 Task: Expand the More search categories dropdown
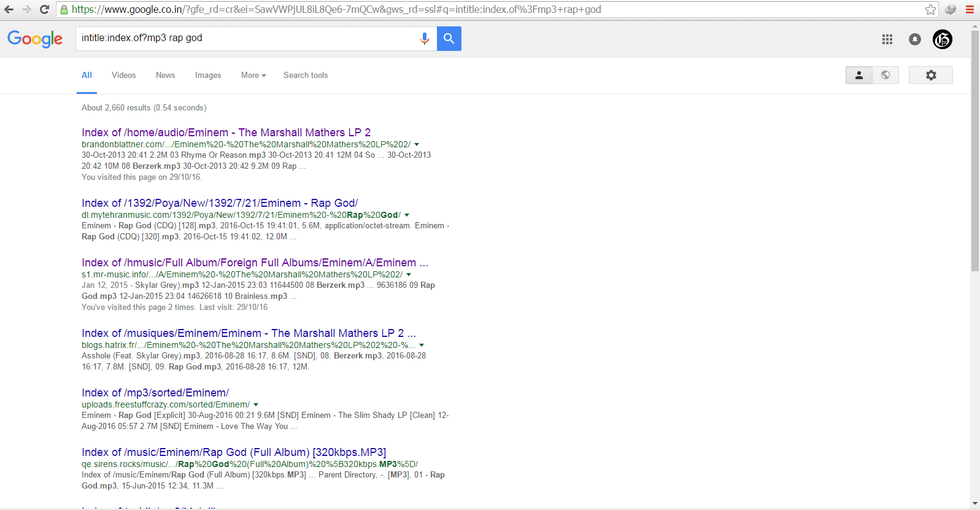pyautogui.click(x=253, y=75)
